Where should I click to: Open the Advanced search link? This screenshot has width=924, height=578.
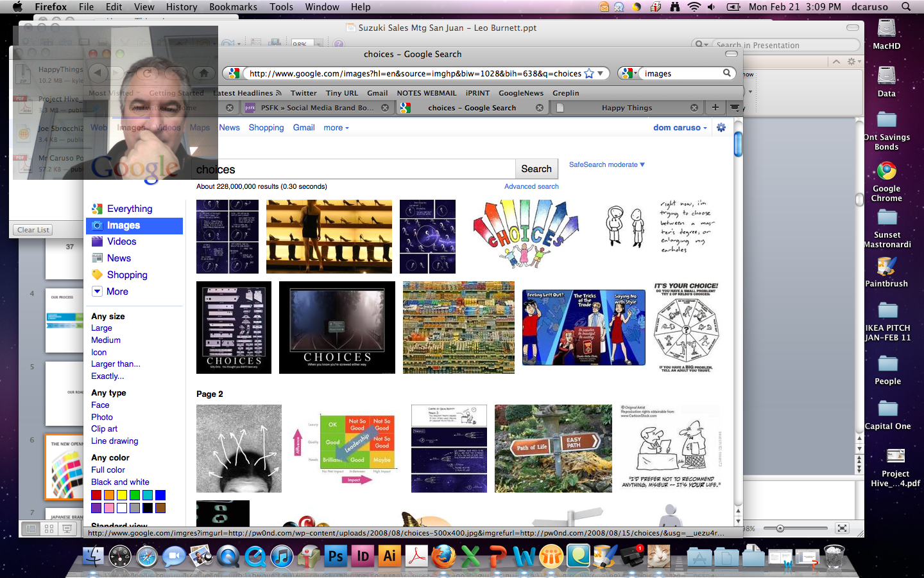coord(531,186)
